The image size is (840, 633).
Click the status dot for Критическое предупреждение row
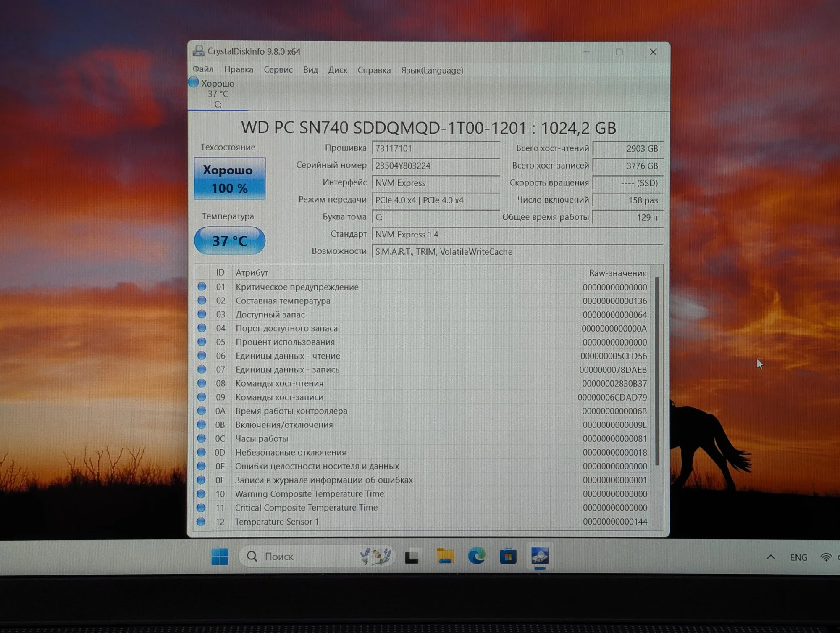click(202, 287)
